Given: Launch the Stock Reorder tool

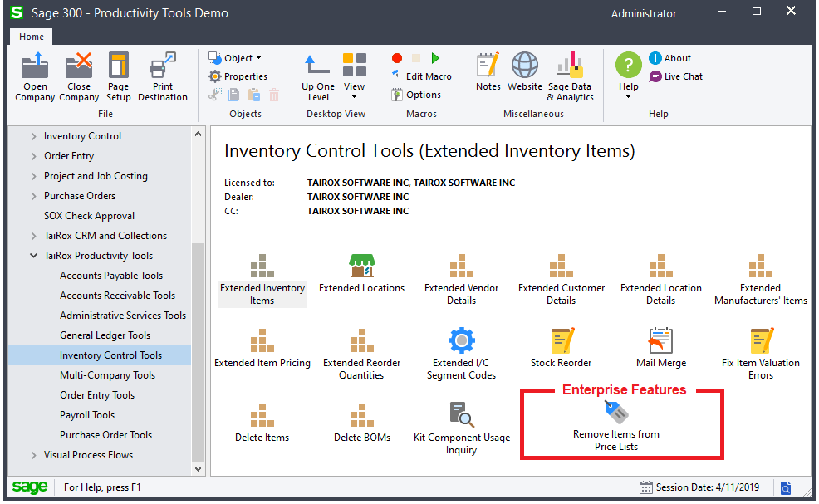Looking at the screenshot, I should coord(561,341).
